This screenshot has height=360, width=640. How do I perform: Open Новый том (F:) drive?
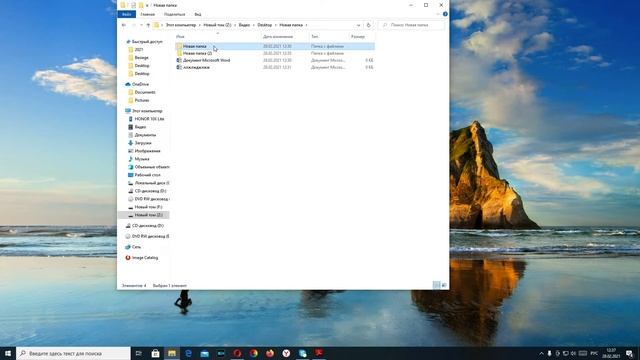point(148,207)
